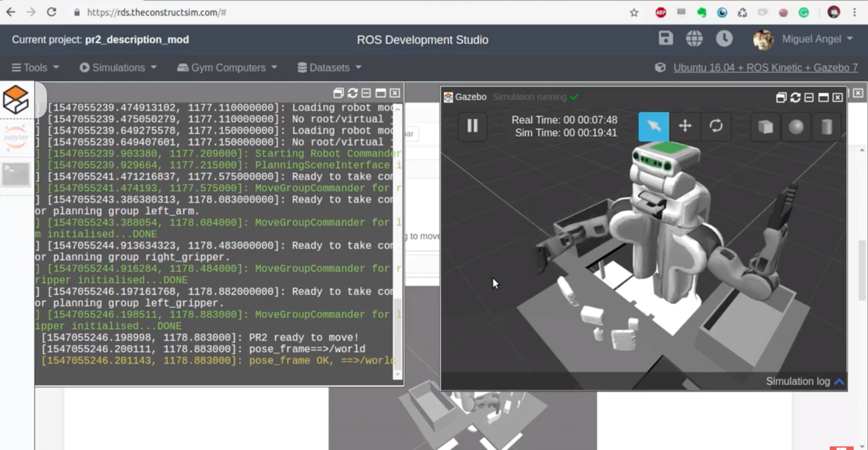Reload the browser page
Screen dimensions: 868x450
[x=52, y=12]
